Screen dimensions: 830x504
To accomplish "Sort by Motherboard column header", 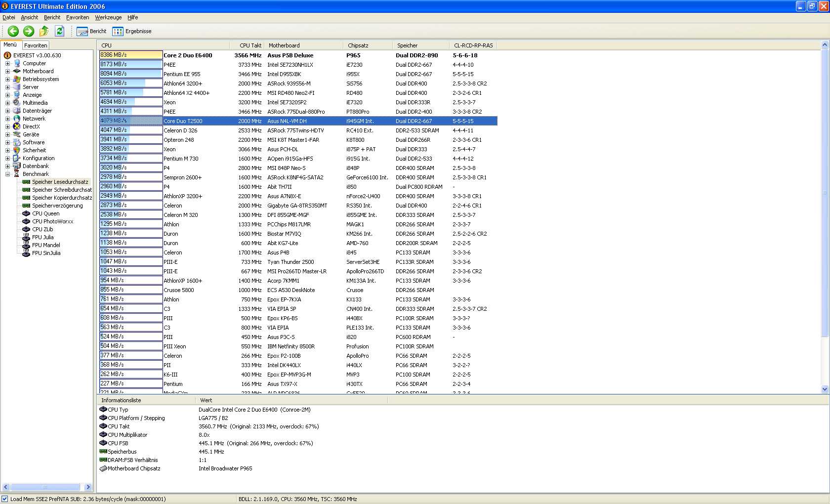I will pos(303,45).
